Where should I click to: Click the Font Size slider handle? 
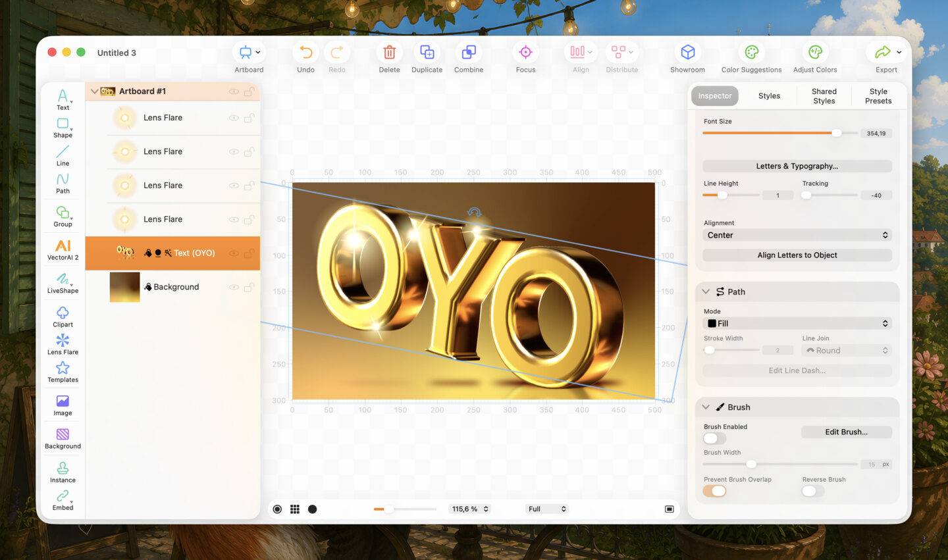(x=836, y=133)
